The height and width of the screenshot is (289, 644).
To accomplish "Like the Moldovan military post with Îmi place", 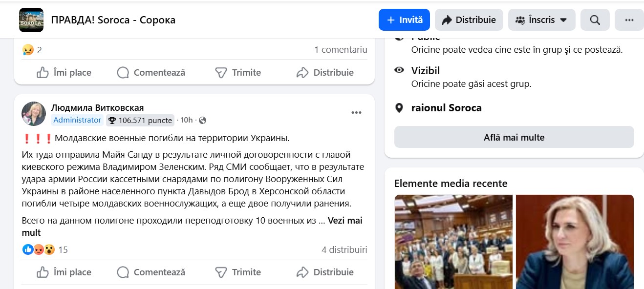I will click(64, 272).
